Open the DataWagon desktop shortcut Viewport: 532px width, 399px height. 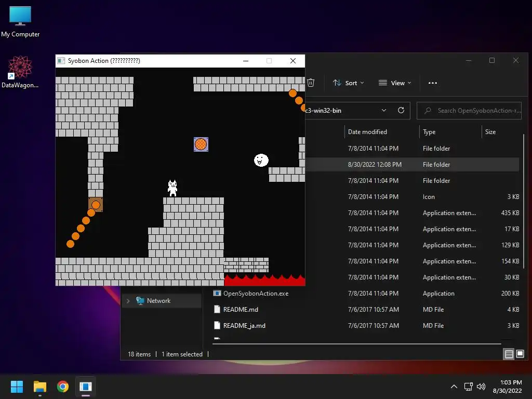pos(20,72)
